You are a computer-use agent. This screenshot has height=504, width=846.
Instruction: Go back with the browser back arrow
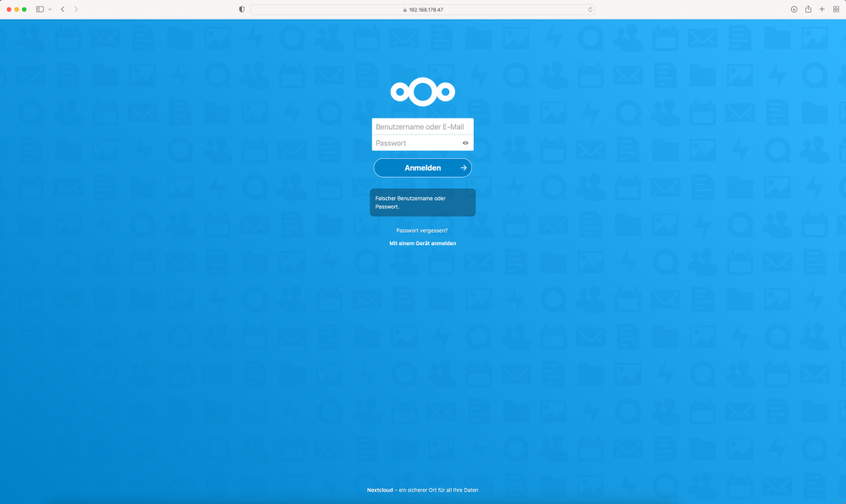[63, 9]
